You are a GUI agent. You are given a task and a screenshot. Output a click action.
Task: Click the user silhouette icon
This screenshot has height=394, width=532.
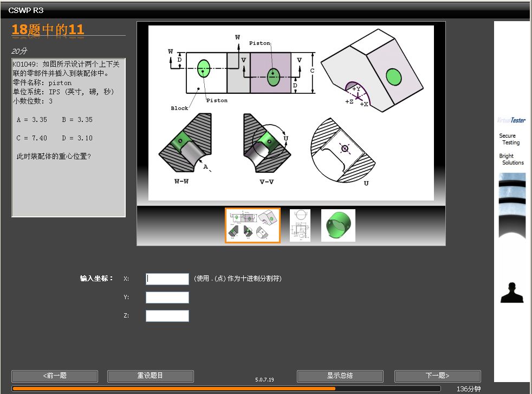tap(512, 293)
